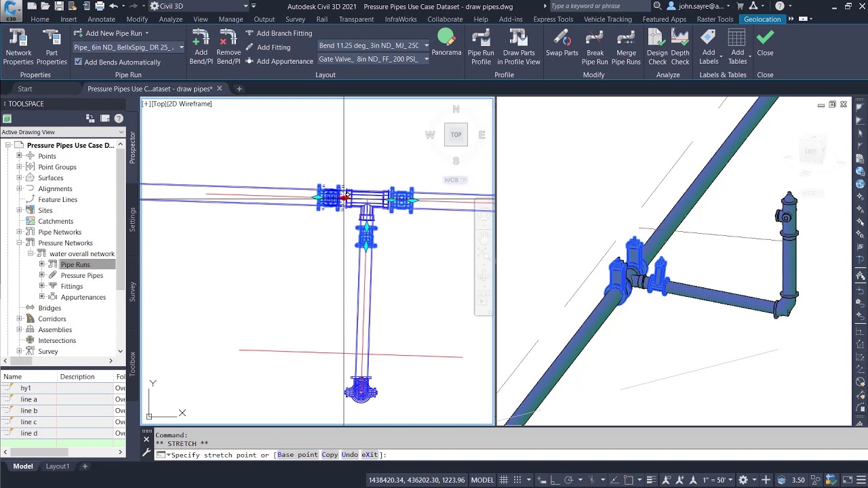Screen dimensions: 868x488
Task: Toggle MODEL space button in status bar
Action: tap(482, 480)
